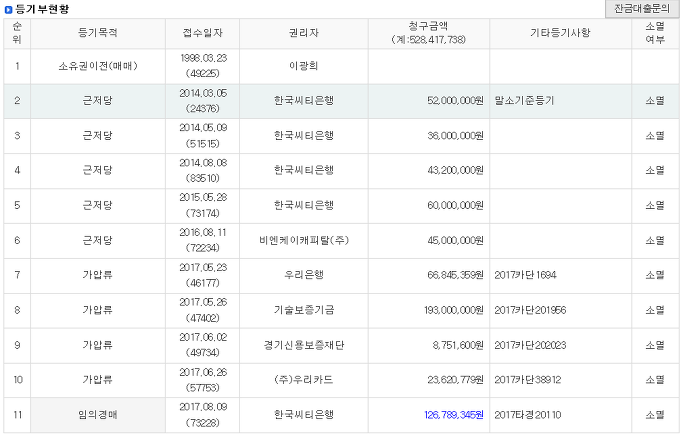The height and width of the screenshot is (438, 683).
Task: Select the (주)우리카드 cell
Action: (304, 380)
